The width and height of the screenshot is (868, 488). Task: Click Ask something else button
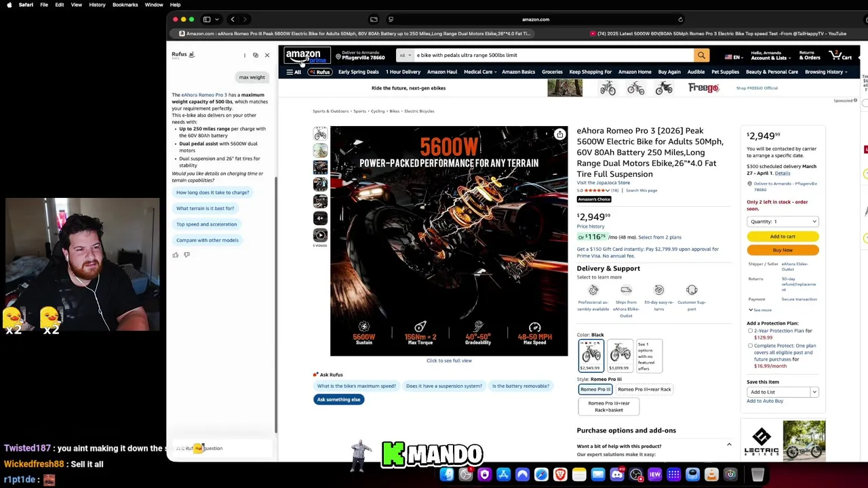[x=339, y=399]
